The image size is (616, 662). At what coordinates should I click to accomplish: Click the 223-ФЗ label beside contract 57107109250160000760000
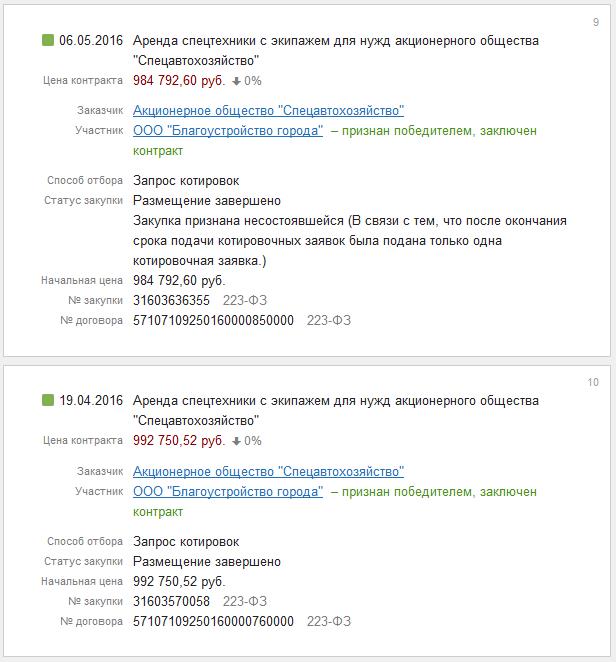[x=329, y=621]
